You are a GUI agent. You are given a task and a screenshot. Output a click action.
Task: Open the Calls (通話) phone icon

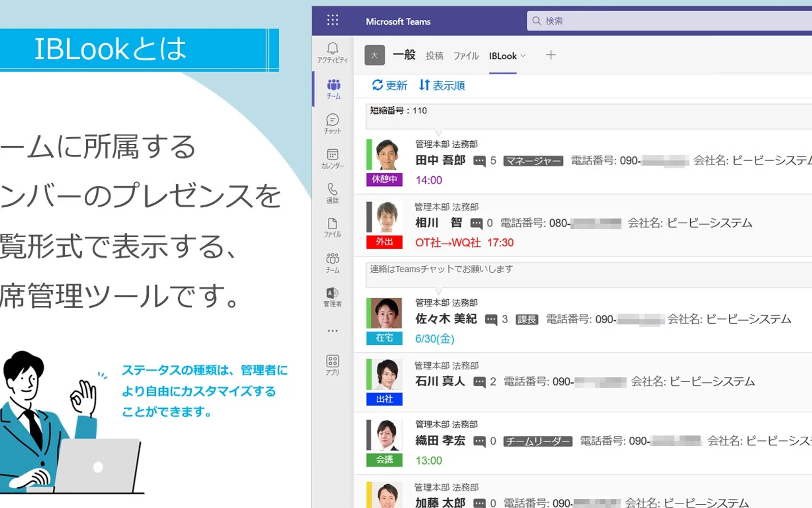tap(332, 193)
